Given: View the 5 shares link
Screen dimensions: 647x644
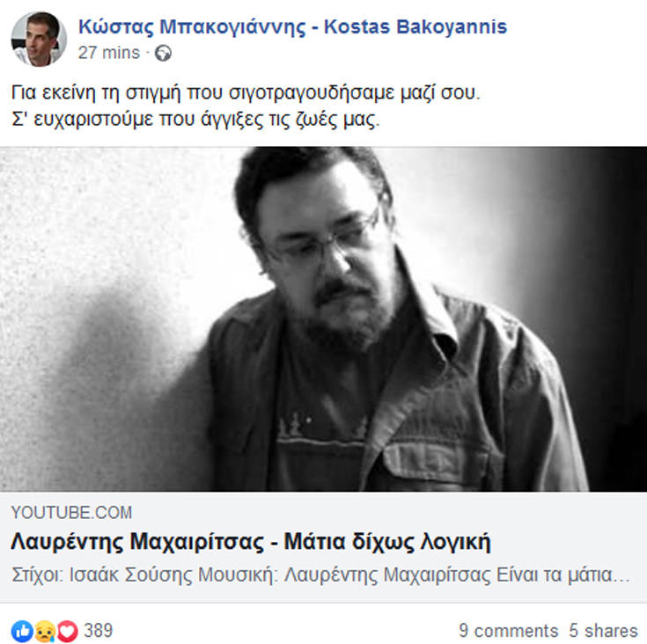Looking at the screenshot, I should 603,631.
